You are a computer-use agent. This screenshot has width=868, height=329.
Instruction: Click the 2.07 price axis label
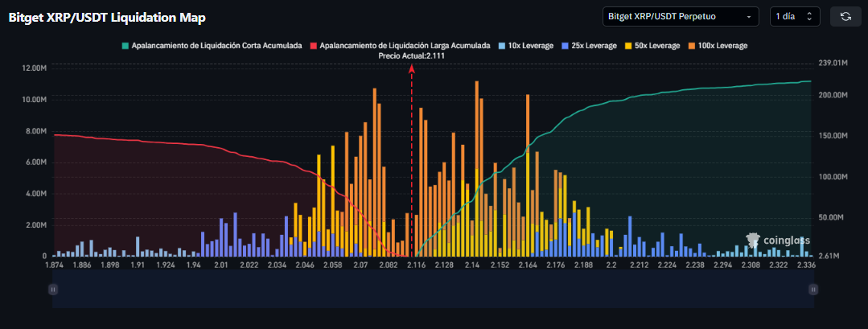(x=360, y=265)
